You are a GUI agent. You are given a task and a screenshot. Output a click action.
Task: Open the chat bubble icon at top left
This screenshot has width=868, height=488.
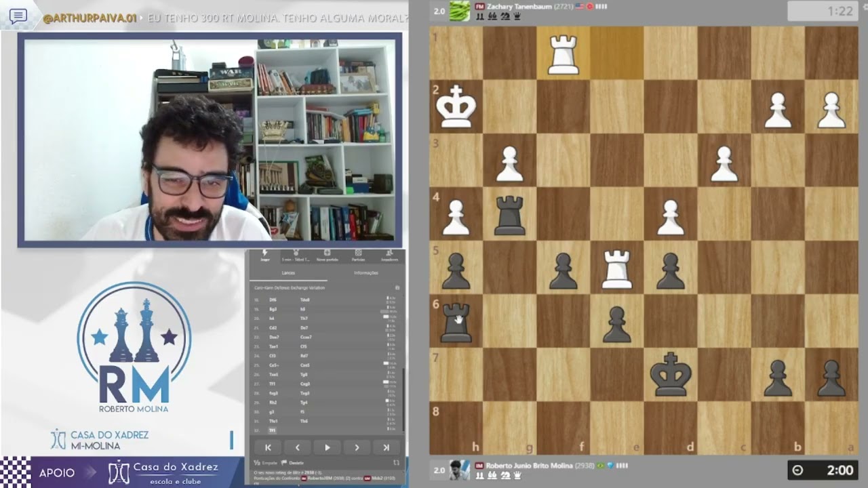coord(18,16)
